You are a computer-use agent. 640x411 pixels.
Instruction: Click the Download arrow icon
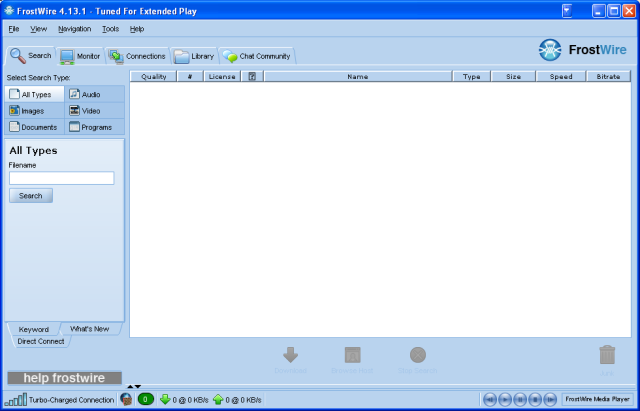291,355
